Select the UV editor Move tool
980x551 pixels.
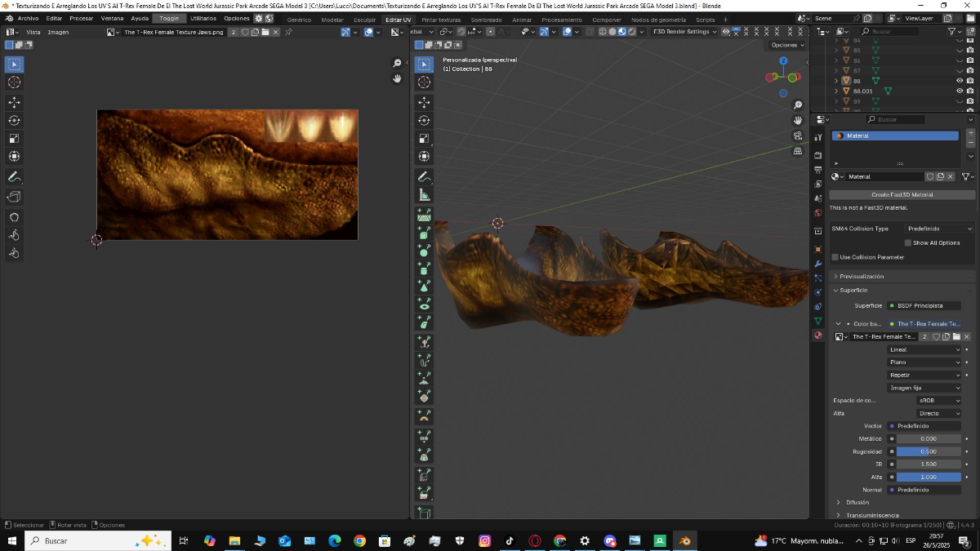tap(15, 102)
